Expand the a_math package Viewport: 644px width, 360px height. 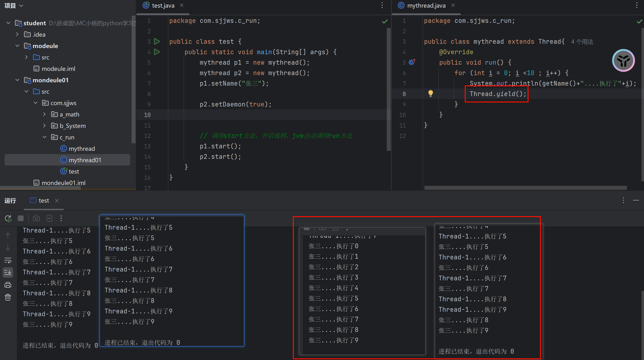45,114
